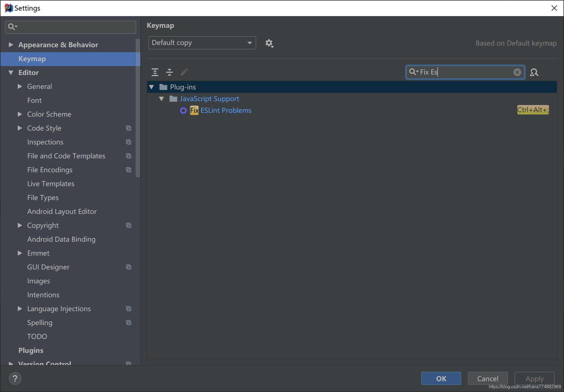Click project-level icon beside File Encodings

pos(129,170)
